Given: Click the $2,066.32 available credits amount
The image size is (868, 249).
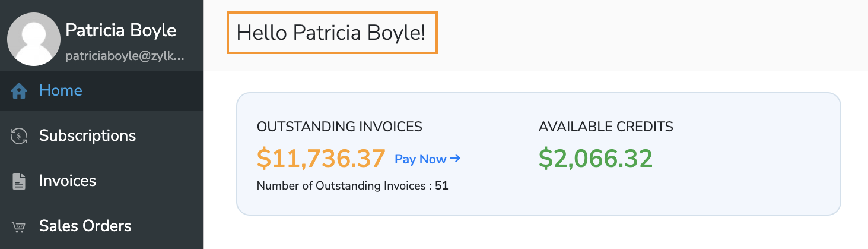Looking at the screenshot, I should pos(595,159).
